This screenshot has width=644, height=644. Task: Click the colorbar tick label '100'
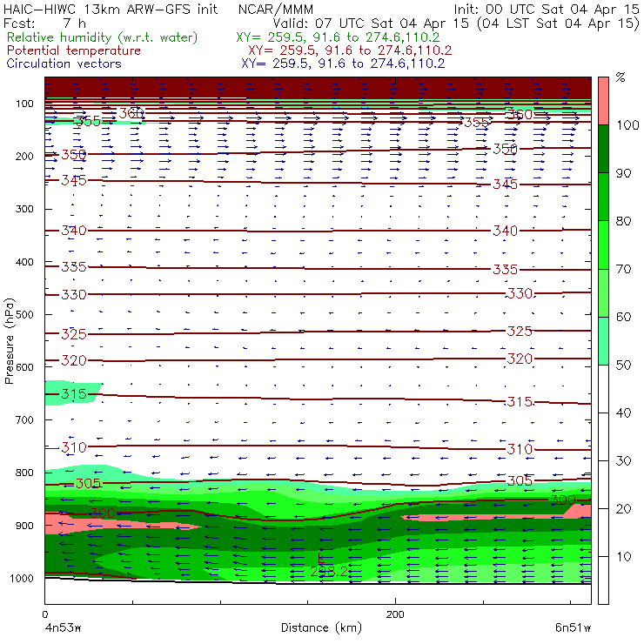point(627,125)
